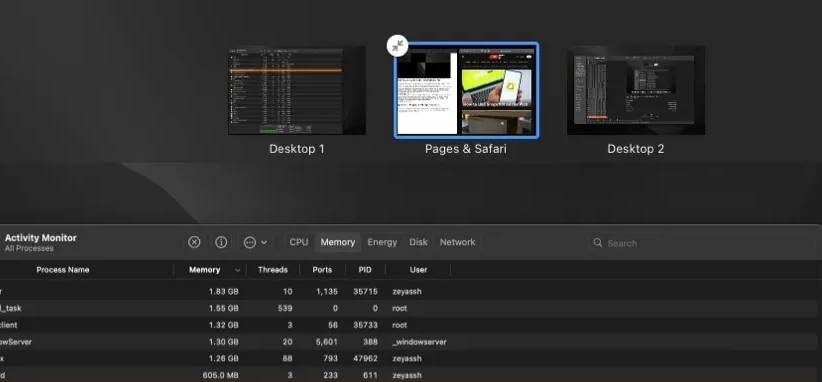
Task: Click the Desktop 2 label
Action: (x=635, y=149)
